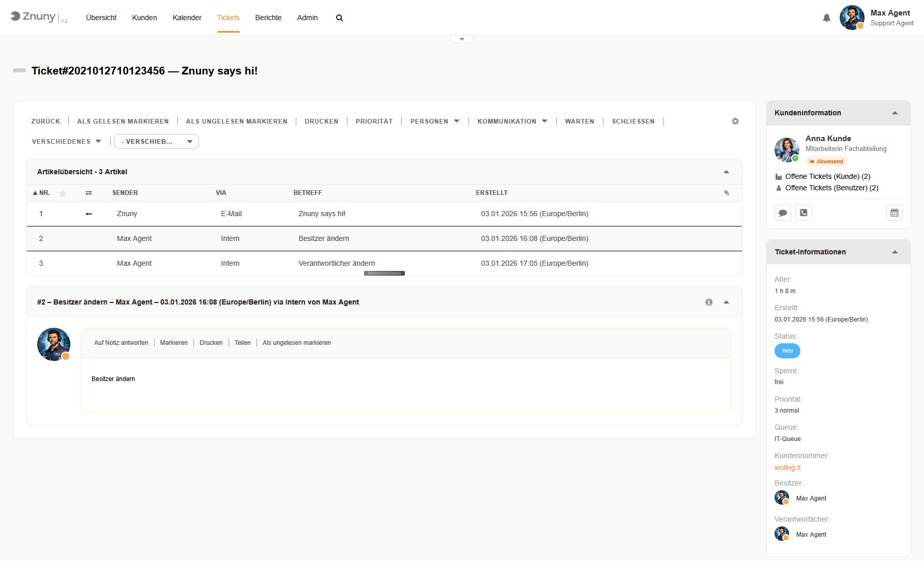Open the wolkig.it customer number link

787,467
